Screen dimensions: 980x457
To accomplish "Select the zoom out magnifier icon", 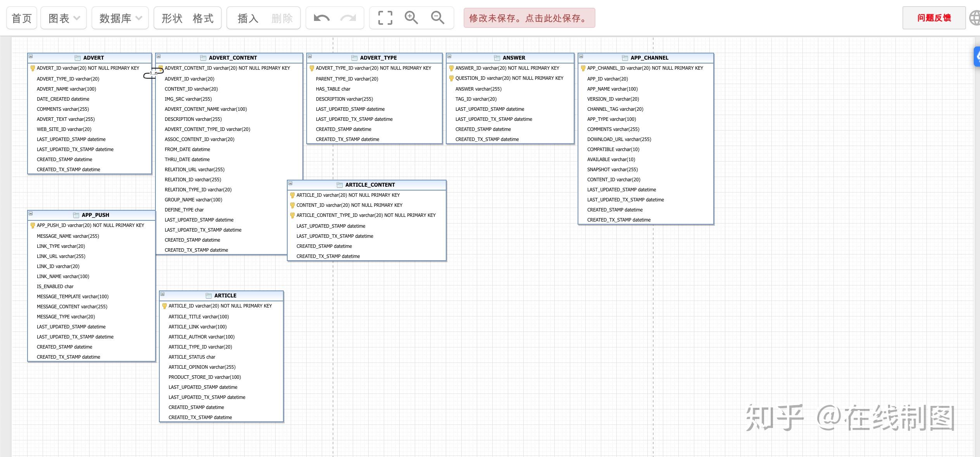I will (437, 18).
